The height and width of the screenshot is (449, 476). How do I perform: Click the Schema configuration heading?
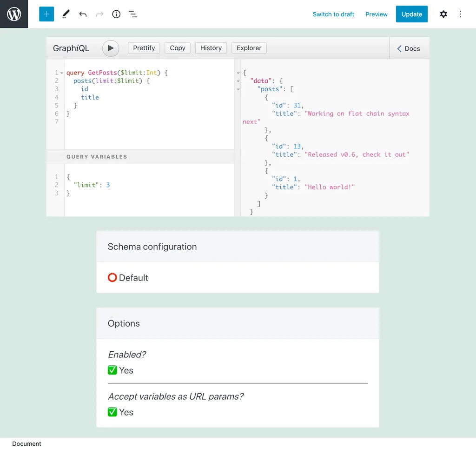click(152, 247)
